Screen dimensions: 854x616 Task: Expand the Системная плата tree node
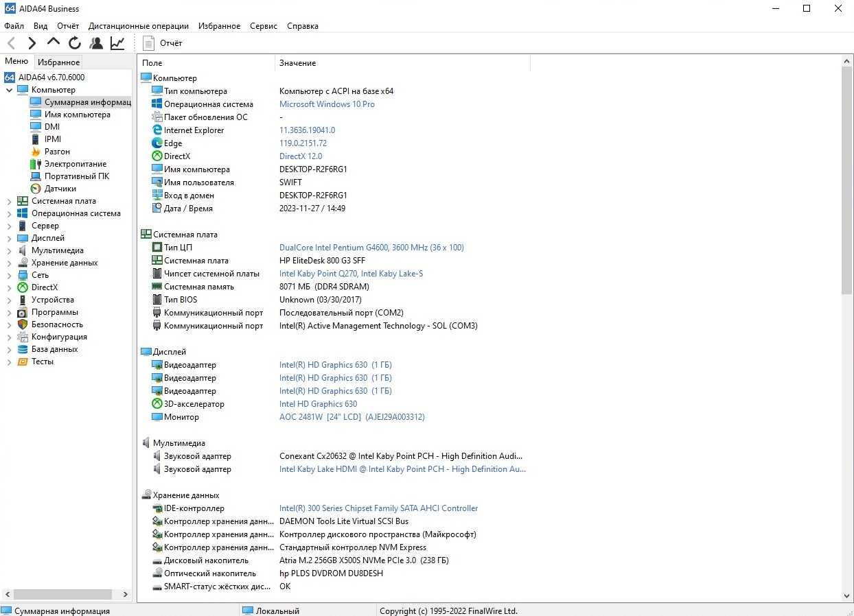tap(9, 201)
